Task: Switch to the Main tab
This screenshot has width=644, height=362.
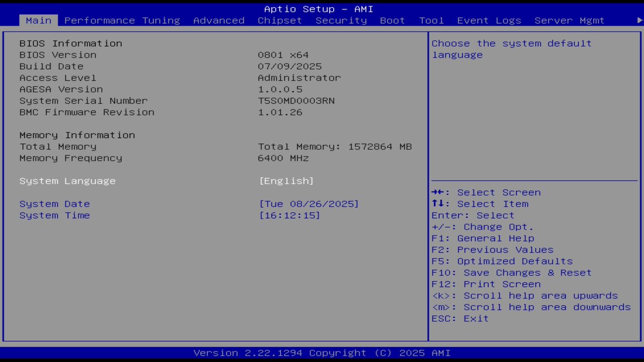Action: [38, 20]
